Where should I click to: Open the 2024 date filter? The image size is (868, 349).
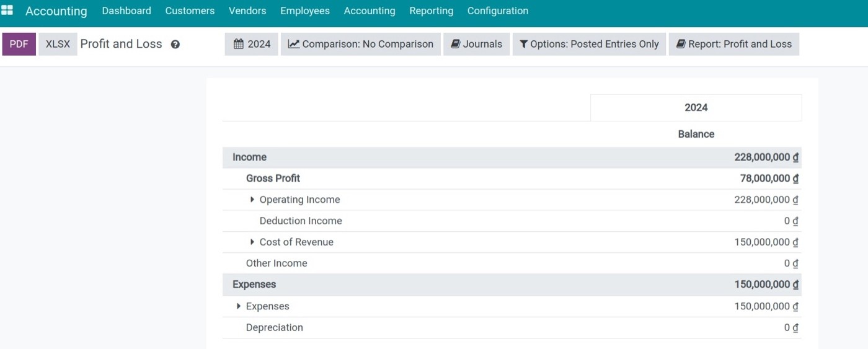coord(252,44)
